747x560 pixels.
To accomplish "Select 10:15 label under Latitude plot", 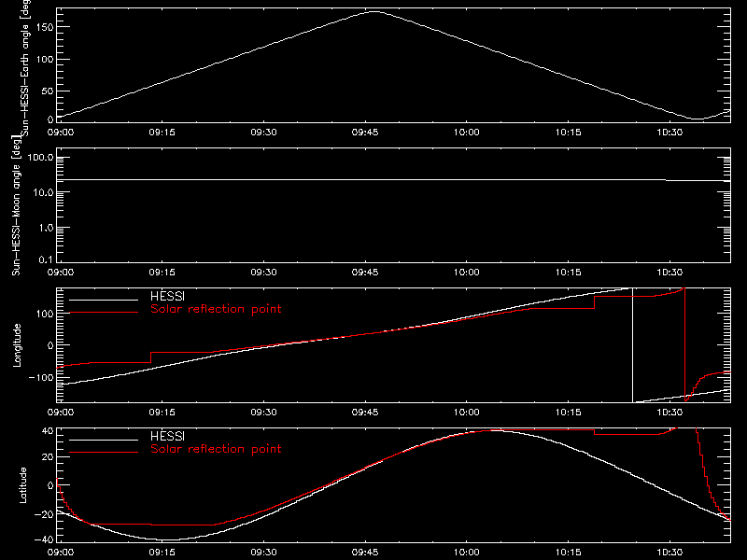I will click(x=568, y=552).
